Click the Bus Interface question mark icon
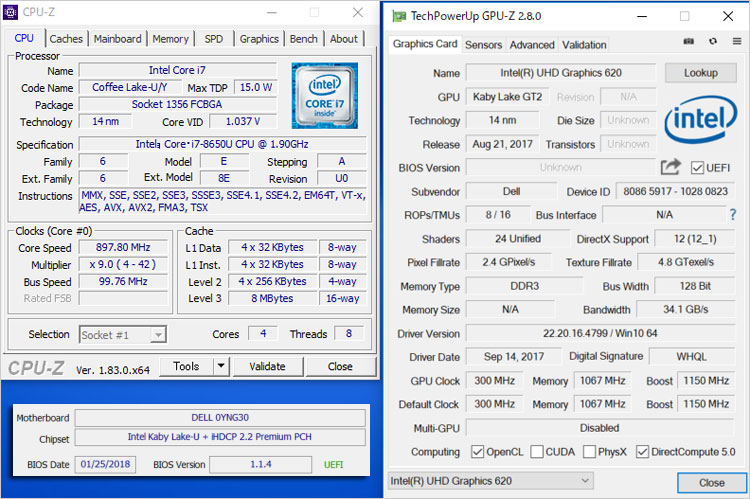This screenshot has width=750, height=499. click(732, 215)
